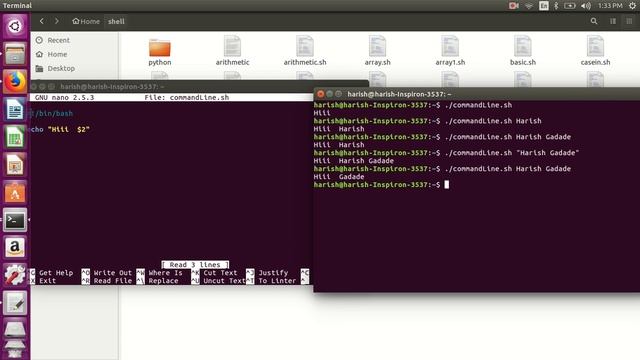Go forward in Files window

click(56, 21)
